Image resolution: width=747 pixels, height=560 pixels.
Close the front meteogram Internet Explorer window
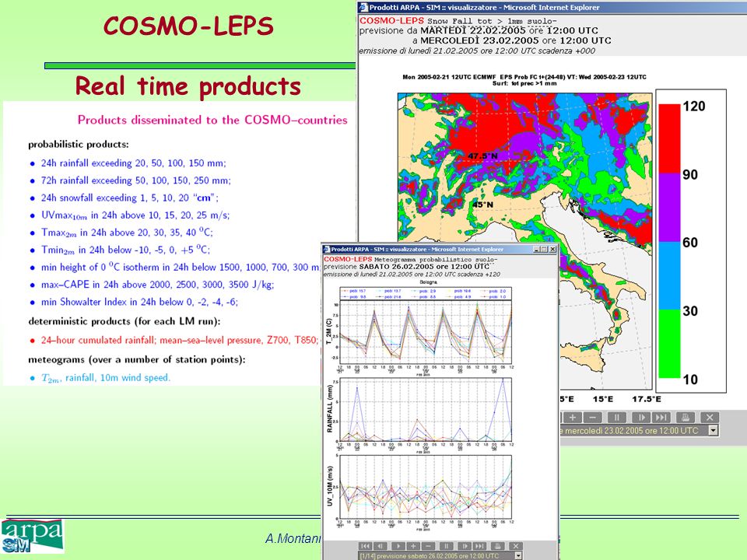[x=552, y=249]
